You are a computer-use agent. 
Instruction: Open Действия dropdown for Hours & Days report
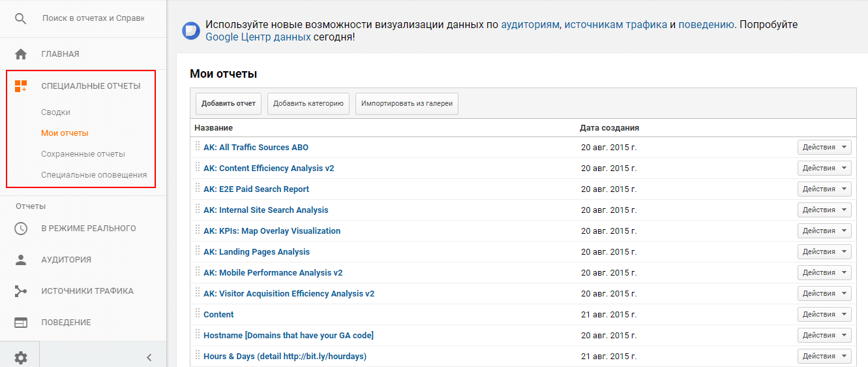coord(824,357)
